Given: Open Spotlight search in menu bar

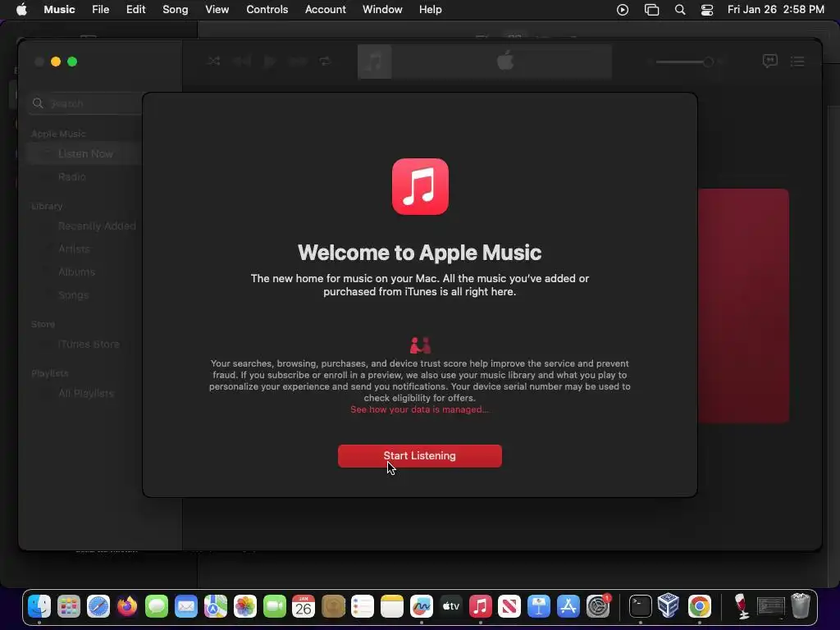Looking at the screenshot, I should click(x=680, y=10).
